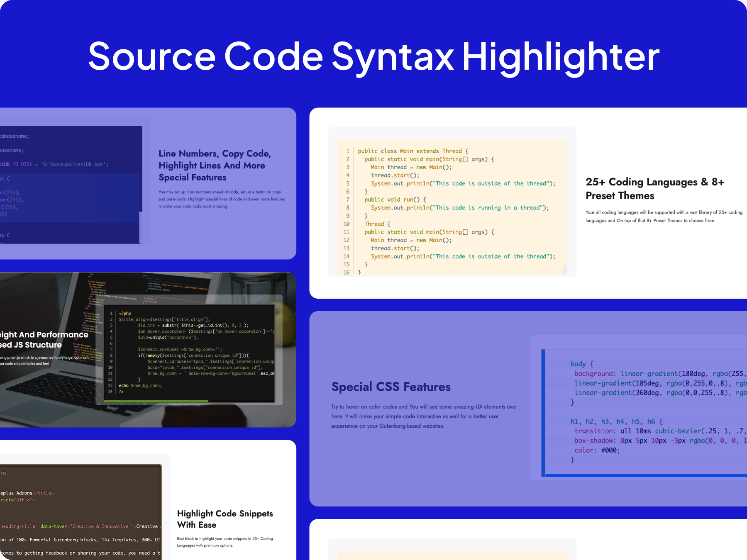Click the println call on line 5
The image size is (747, 560).
(x=418, y=183)
